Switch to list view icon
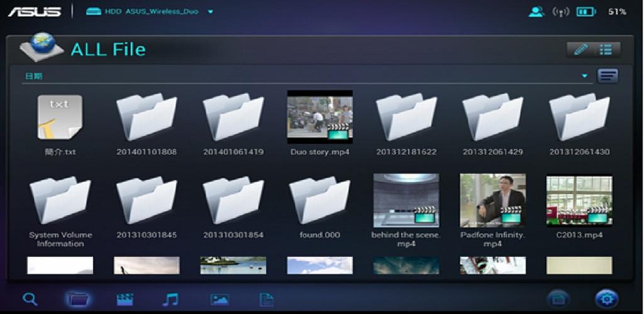Image resolution: width=644 pixels, height=314 pixels. point(606,50)
